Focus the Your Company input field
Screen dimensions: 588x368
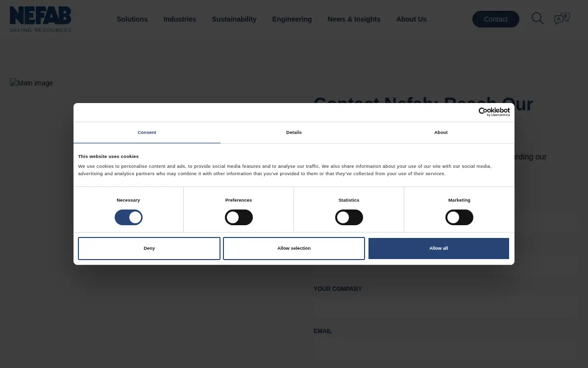pyautogui.click(x=446, y=307)
